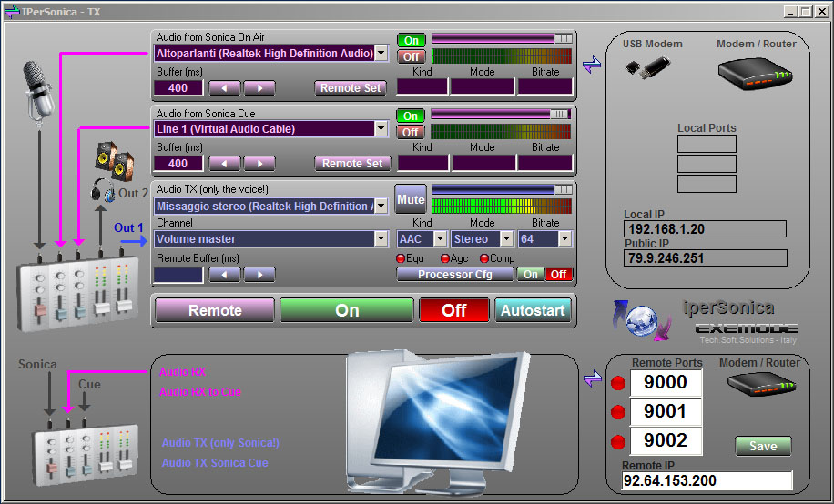Click the globe icon beside iperSonica logo
This screenshot has width=834, height=504.
641,320
